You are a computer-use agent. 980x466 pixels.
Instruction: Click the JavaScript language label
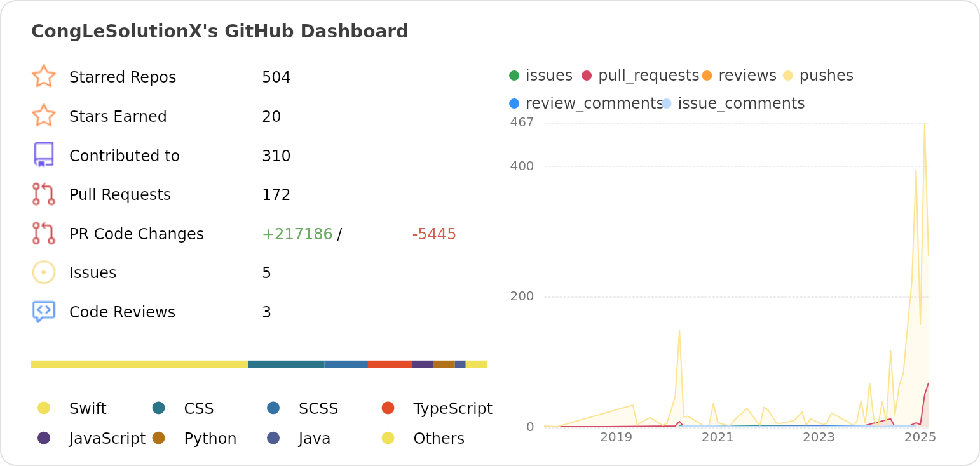[x=107, y=439]
